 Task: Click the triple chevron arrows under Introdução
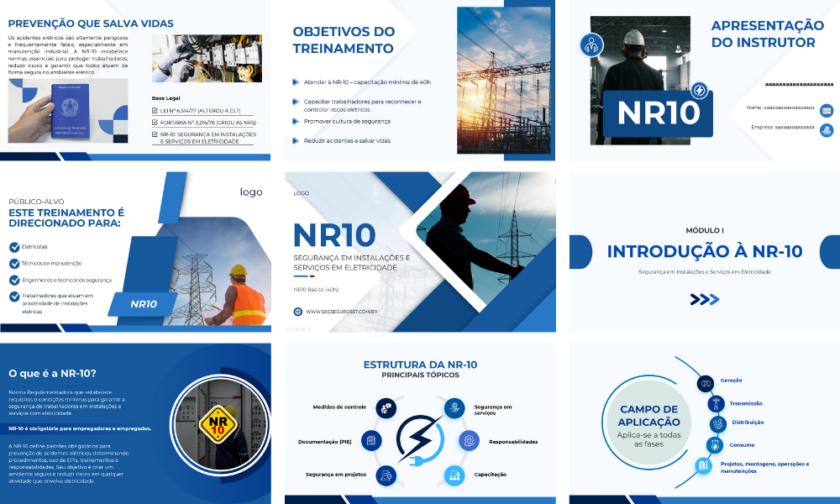pos(704,299)
